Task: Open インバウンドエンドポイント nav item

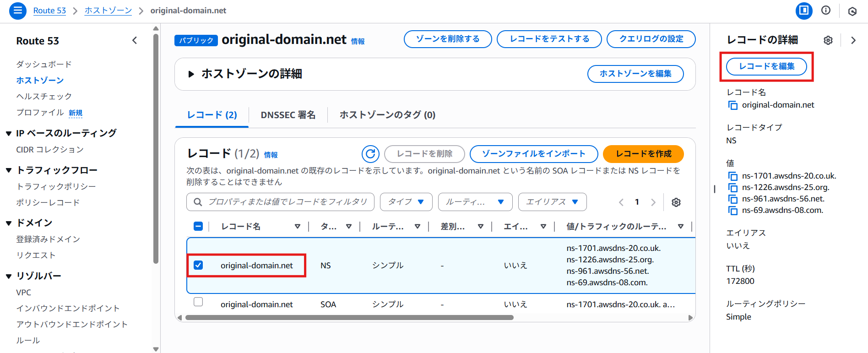Action: click(x=68, y=308)
